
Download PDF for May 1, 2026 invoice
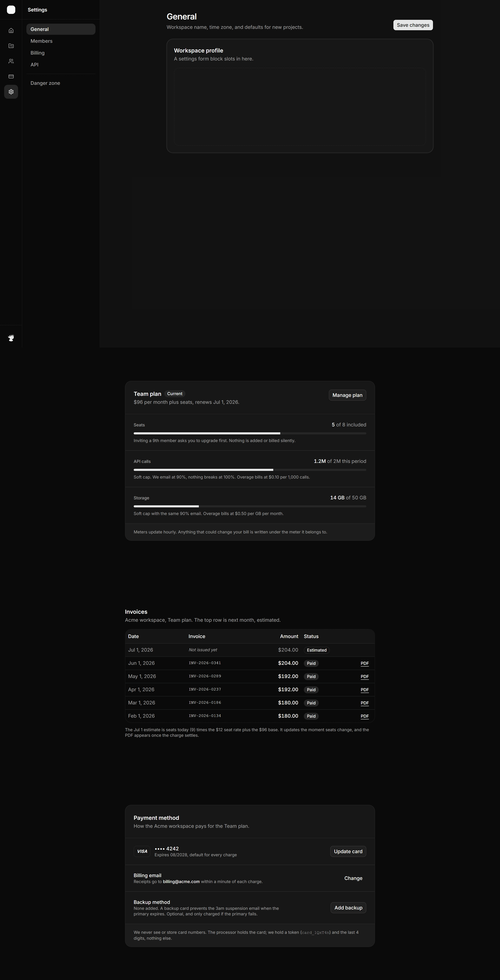365,677
